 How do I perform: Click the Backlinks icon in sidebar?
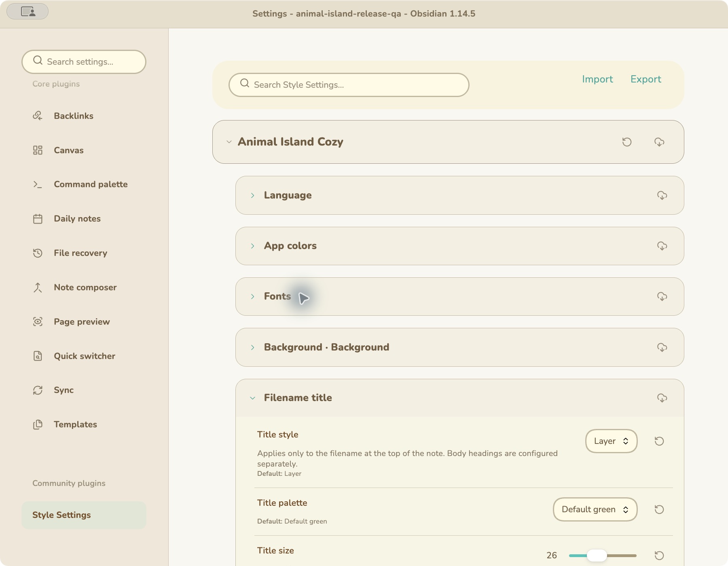[x=38, y=116]
